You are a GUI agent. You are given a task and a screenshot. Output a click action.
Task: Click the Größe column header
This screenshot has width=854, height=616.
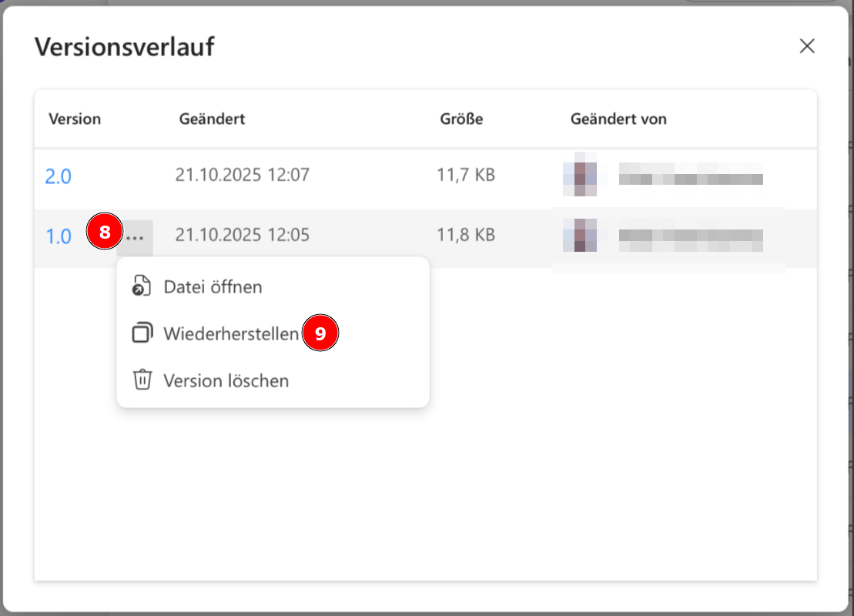461,119
